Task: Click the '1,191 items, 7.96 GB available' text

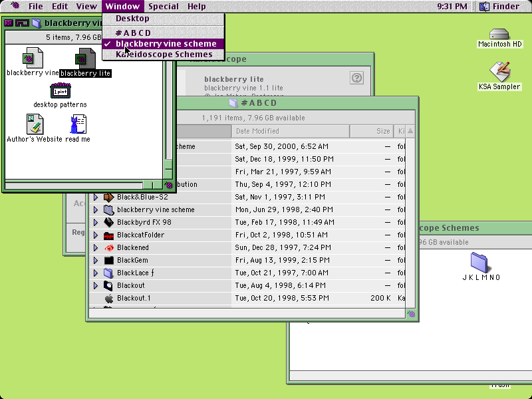Action: [253, 118]
